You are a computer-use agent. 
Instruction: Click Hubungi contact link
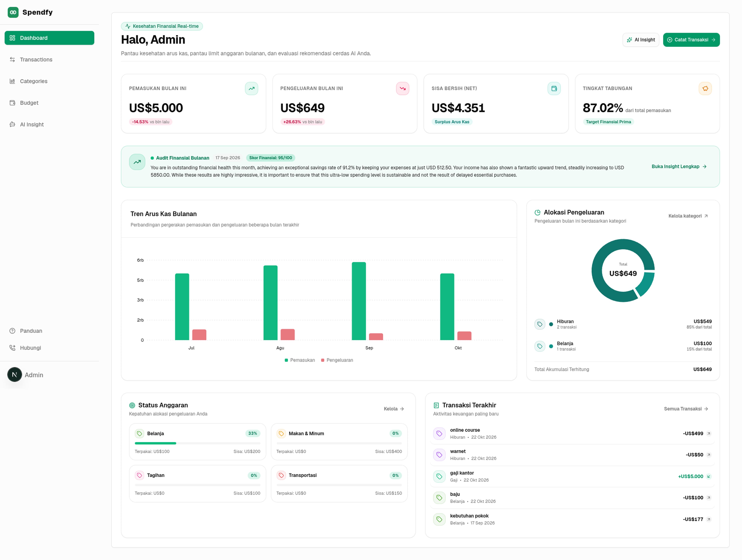tap(49, 348)
